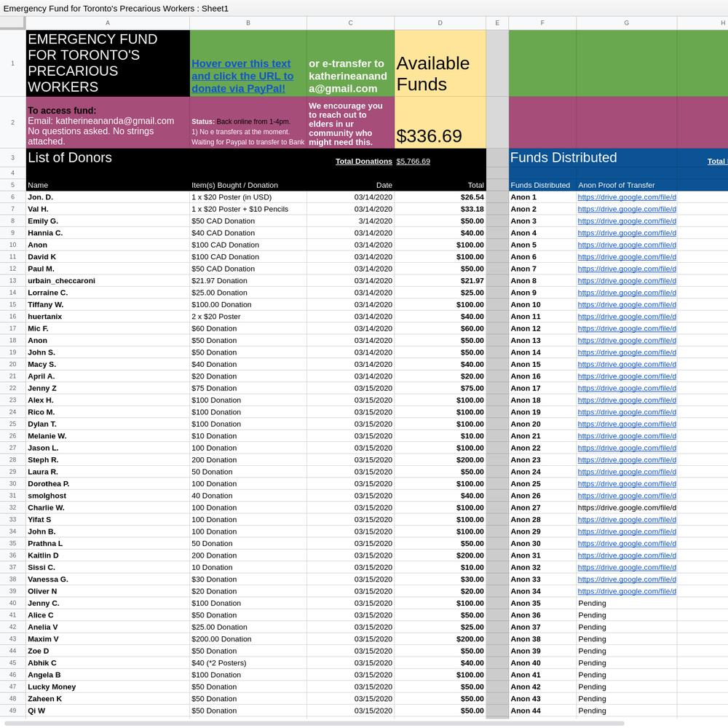Select row 49 header

coord(12,711)
